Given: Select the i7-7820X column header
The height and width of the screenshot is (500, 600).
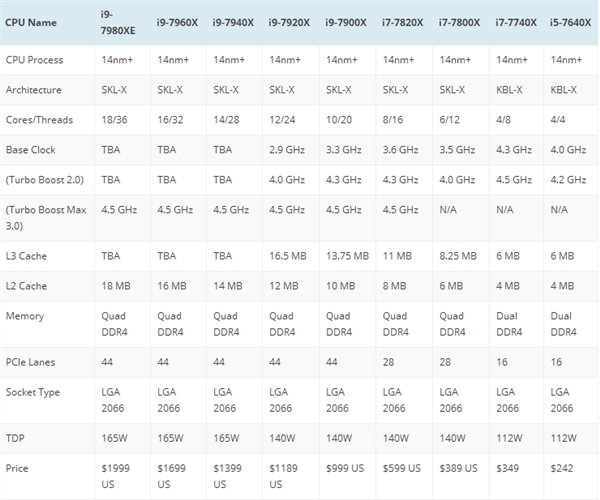Looking at the screenshot, I should pyautogui.click(x=402, y=21).
